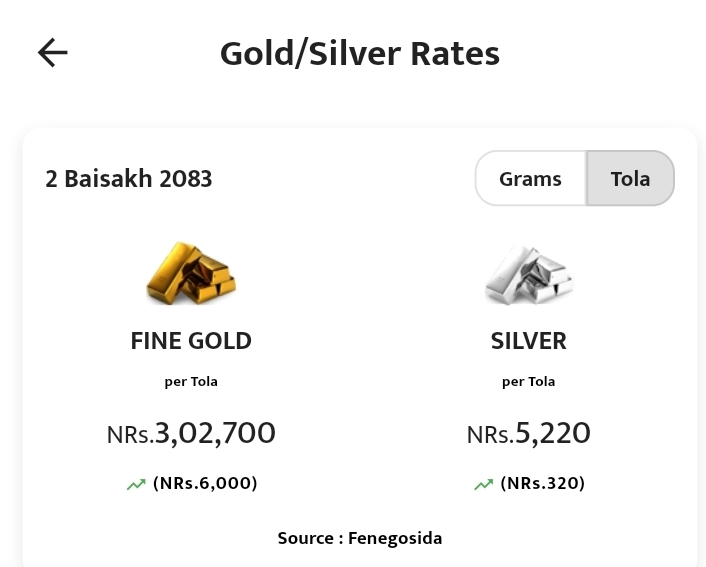Select the FINE GOLD heading
This screenshot has width=706, height=567.
pos(191,341)
